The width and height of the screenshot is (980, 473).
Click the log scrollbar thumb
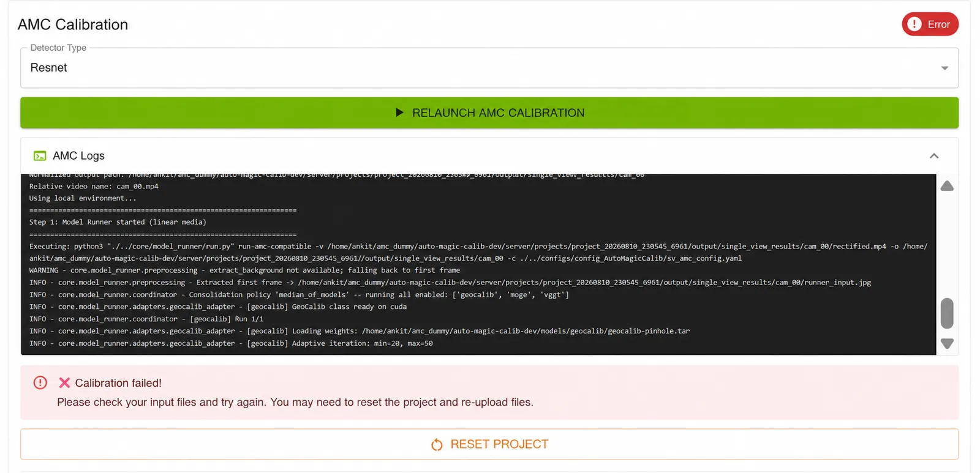(947, 313)
